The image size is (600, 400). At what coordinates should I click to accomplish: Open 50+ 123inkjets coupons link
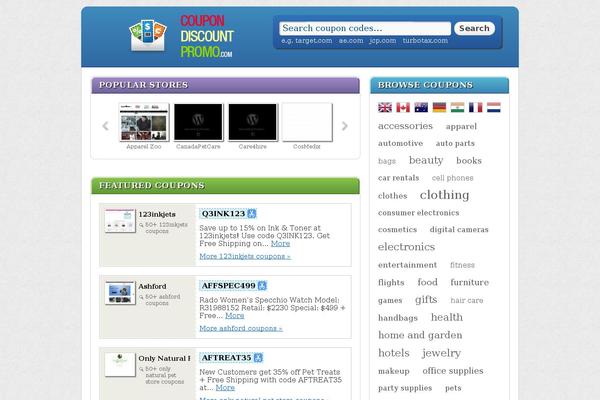(164, 228)
